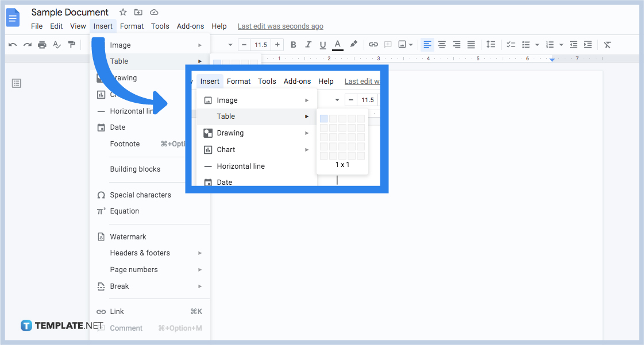This screenshot has width=644, height=345.
Task: Open the Tools menu
Action: (x=160, y=26)
